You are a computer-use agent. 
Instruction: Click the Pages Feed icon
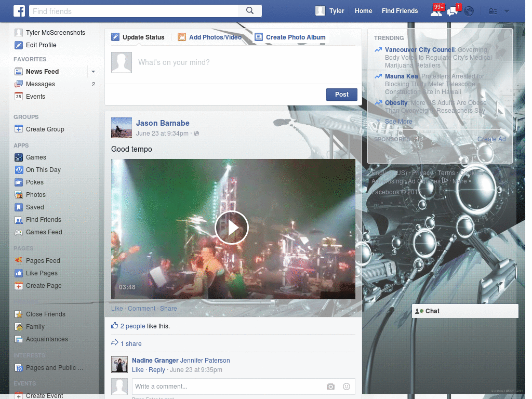click(19, 261)
